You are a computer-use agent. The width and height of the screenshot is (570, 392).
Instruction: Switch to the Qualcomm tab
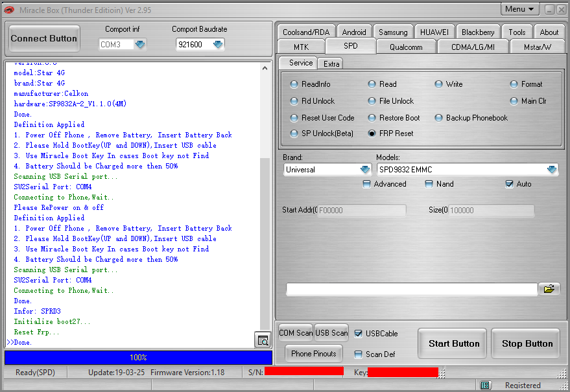click(406, 47)
